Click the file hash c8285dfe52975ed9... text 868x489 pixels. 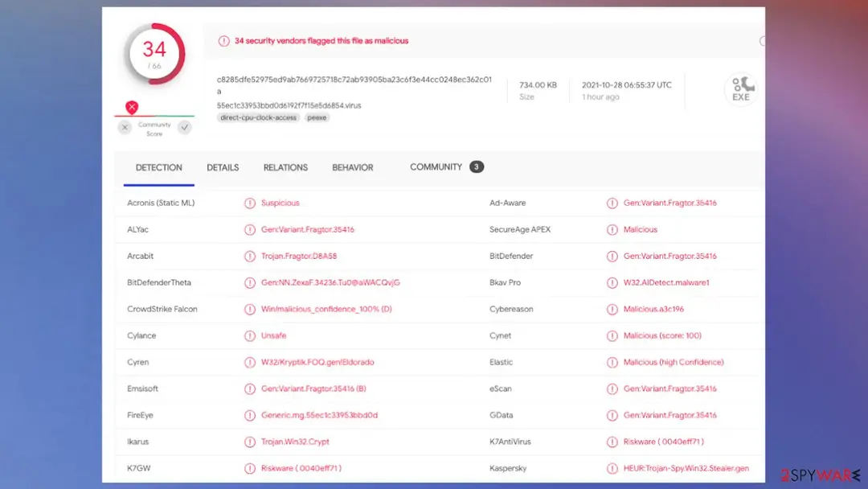point(354,85)
